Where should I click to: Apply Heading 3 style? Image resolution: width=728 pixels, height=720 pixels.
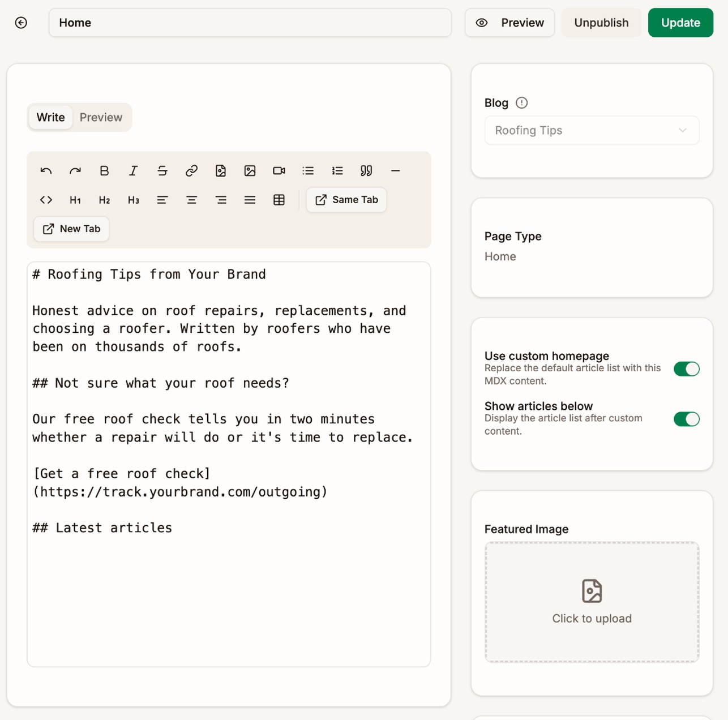(x=134, y=200)
